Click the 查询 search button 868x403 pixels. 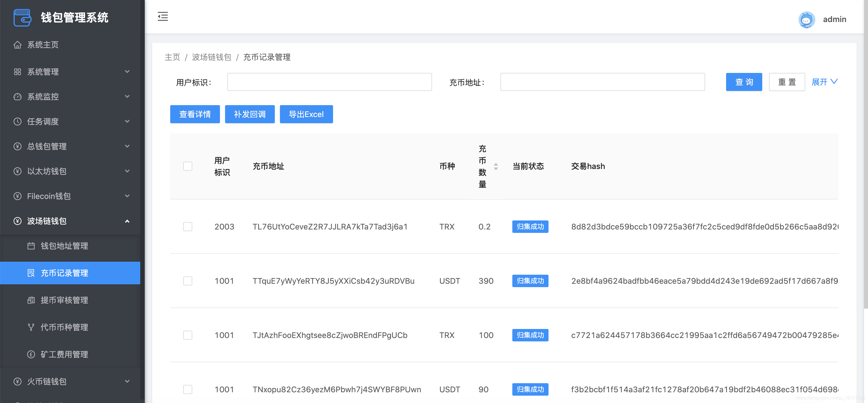click(744, 82)
